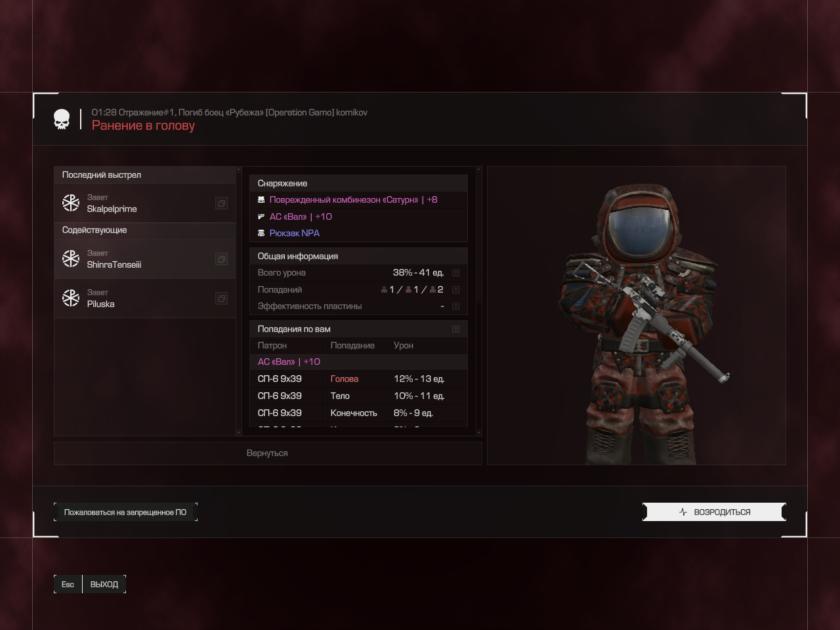
Task: Click death log line mentioning komikov
Action: coord(230,112)
